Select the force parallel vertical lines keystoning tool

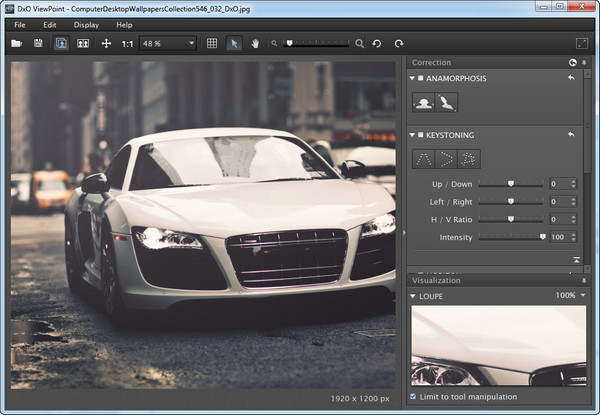424,158
